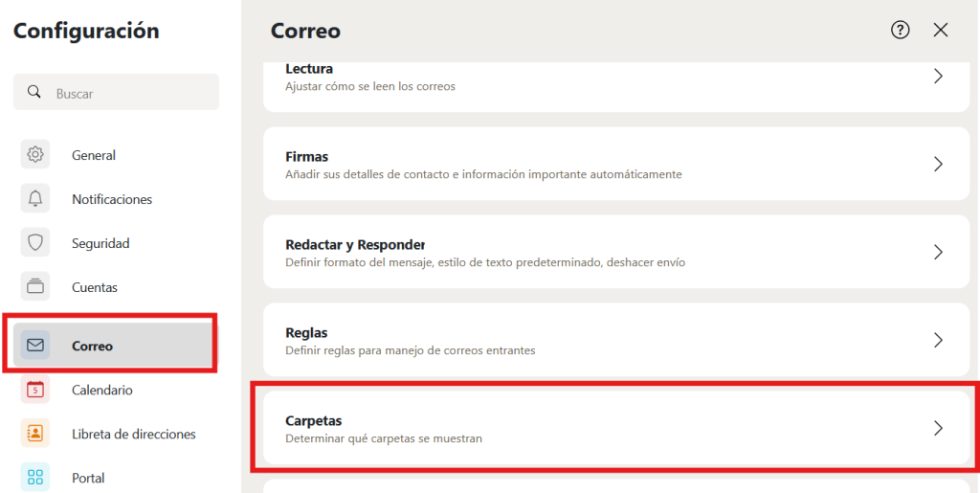
Task: Expand the Reglas section chevron
Action: click(x=938, y=340)
